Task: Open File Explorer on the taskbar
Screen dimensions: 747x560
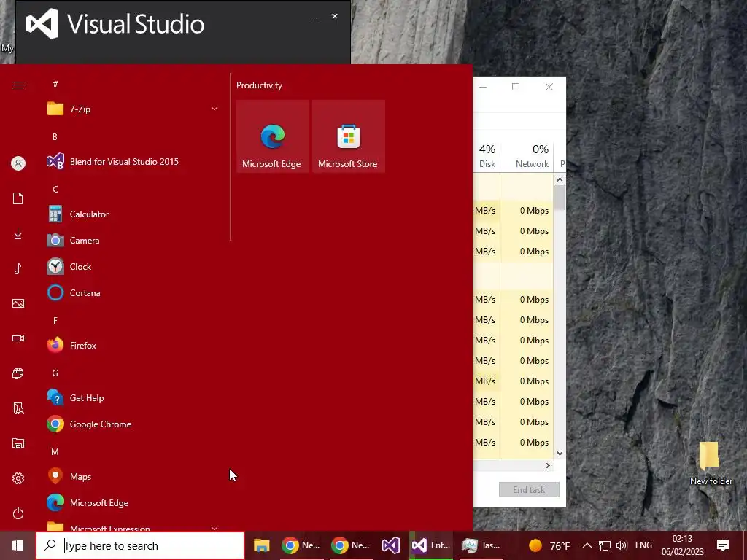Action: 262,545
